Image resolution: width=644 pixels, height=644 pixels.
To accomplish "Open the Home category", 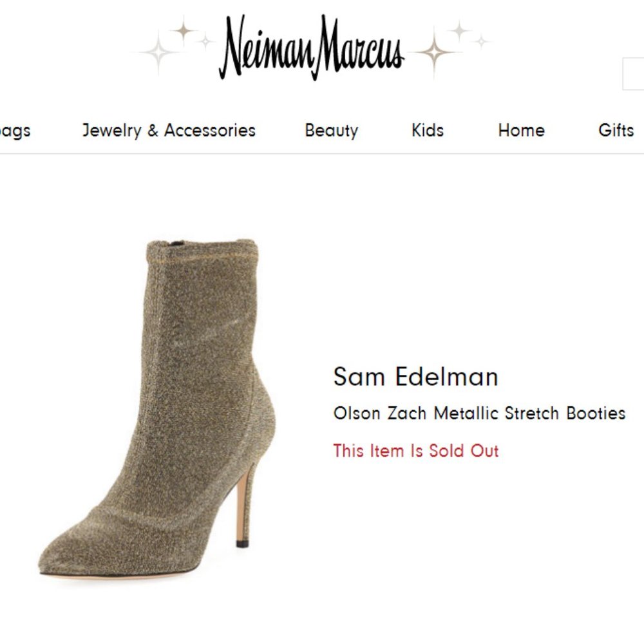I will (x=522, y=131).
